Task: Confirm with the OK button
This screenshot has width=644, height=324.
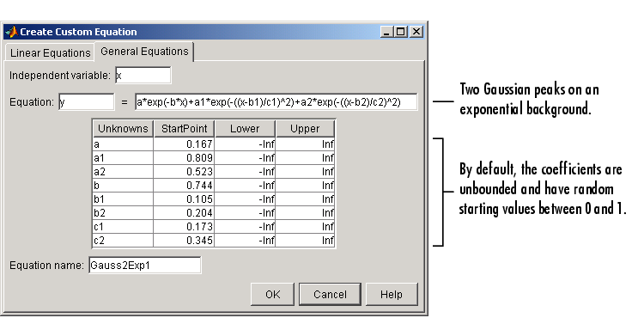Action: 272,295
